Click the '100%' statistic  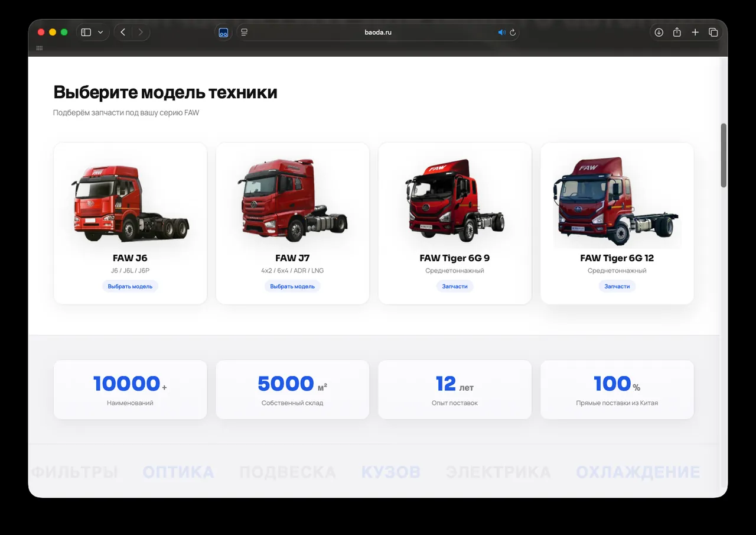coord(617,384)
